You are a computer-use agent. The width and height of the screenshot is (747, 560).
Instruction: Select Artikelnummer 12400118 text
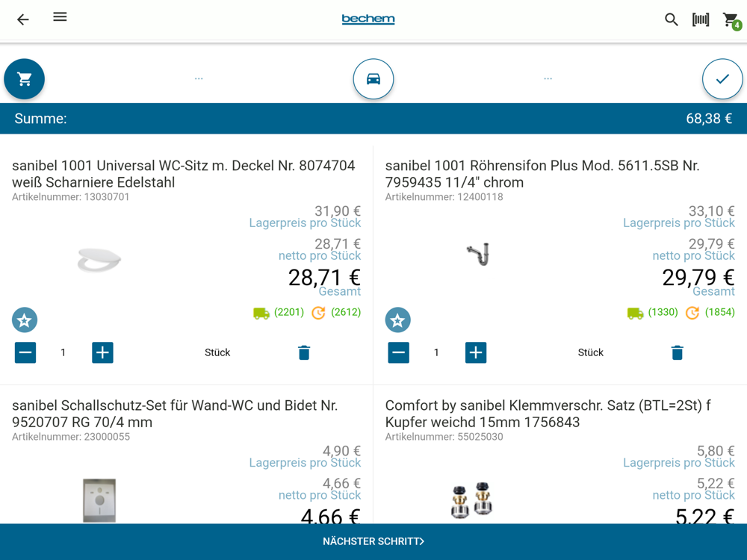click(x=444, y=197)
